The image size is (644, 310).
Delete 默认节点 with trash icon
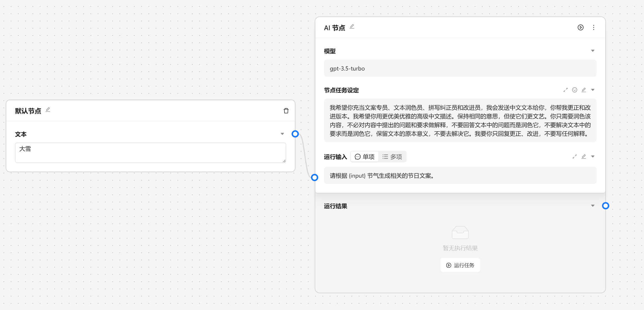pos(286,111)
